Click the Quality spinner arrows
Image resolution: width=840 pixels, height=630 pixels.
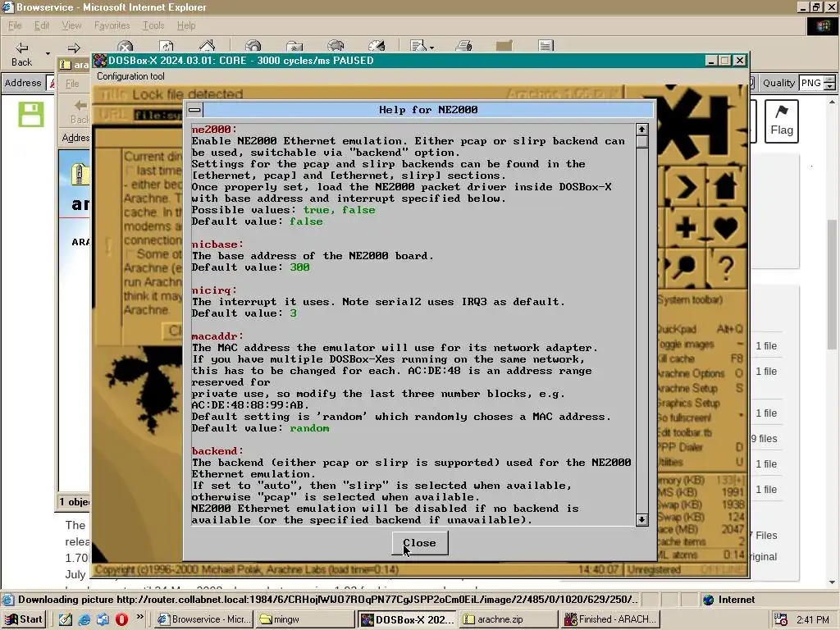pyautogui.click(x=830, y=83)
